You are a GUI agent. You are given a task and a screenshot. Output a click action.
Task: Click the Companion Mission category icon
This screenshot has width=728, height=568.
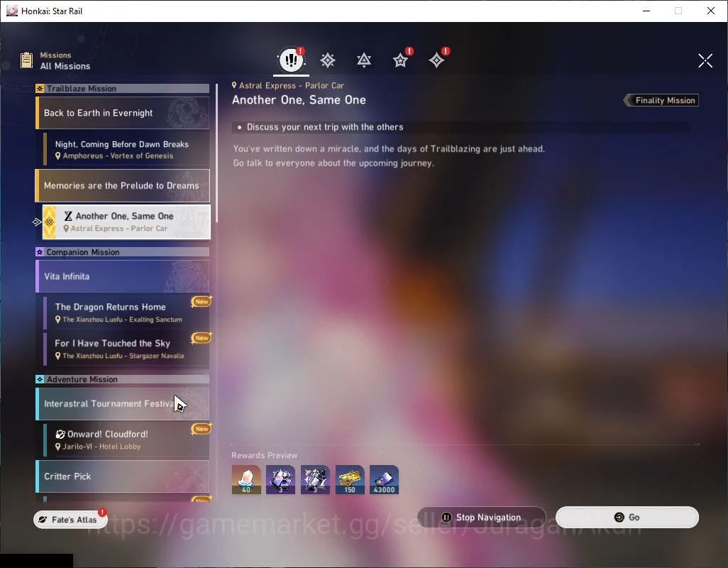[x=40, y=252]
